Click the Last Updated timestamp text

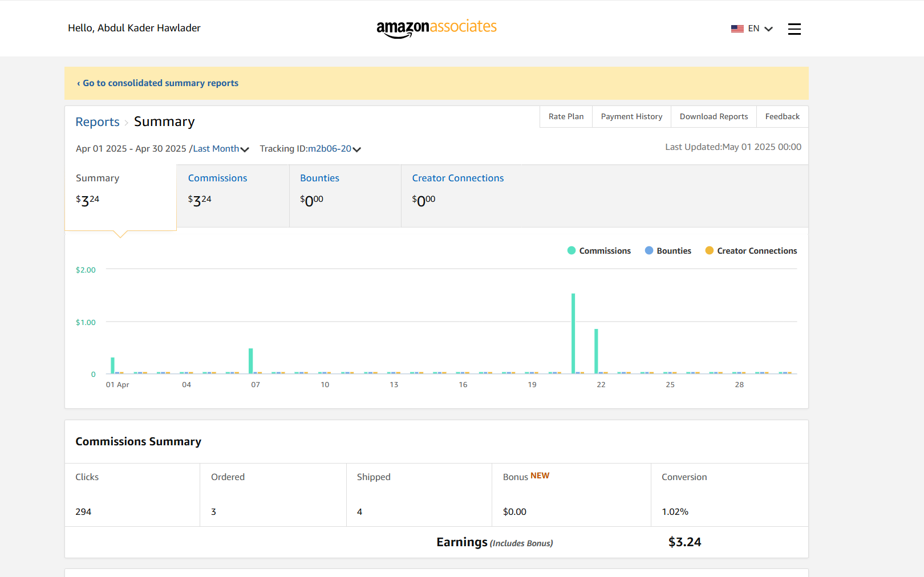click(733, 147)
